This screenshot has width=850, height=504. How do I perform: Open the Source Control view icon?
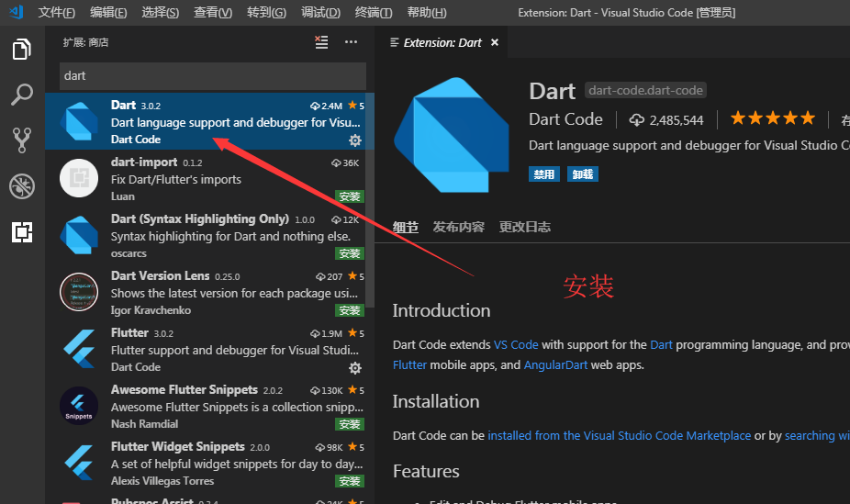pyautogui.click(x=22, y=140)
